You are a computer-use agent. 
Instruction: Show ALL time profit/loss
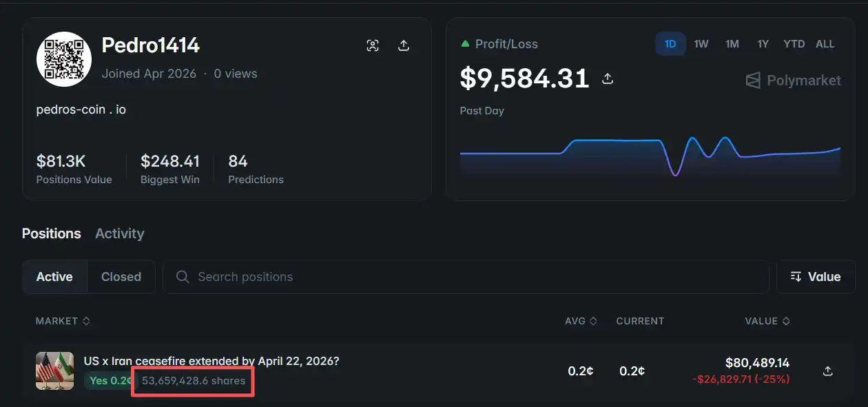tap(825, 44)
